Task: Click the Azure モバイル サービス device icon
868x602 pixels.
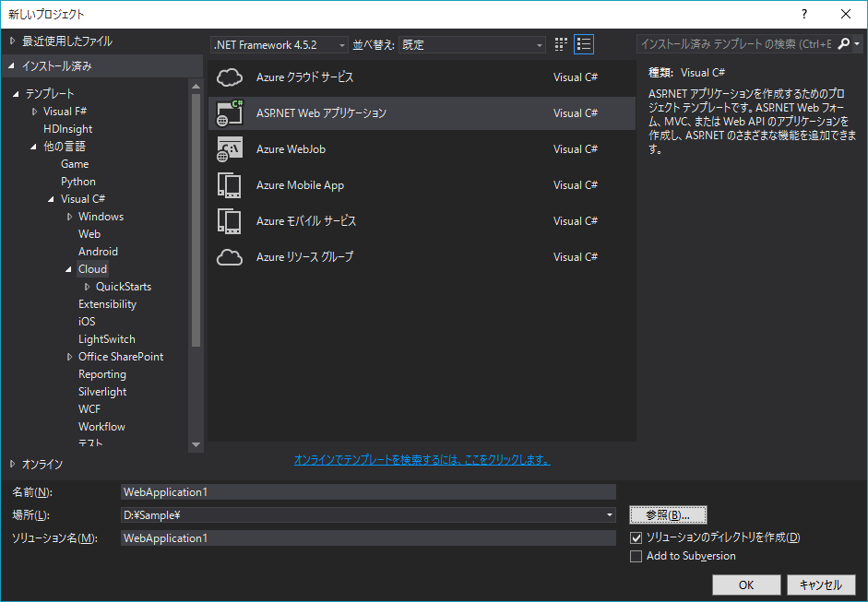Action: coord(229,221)
